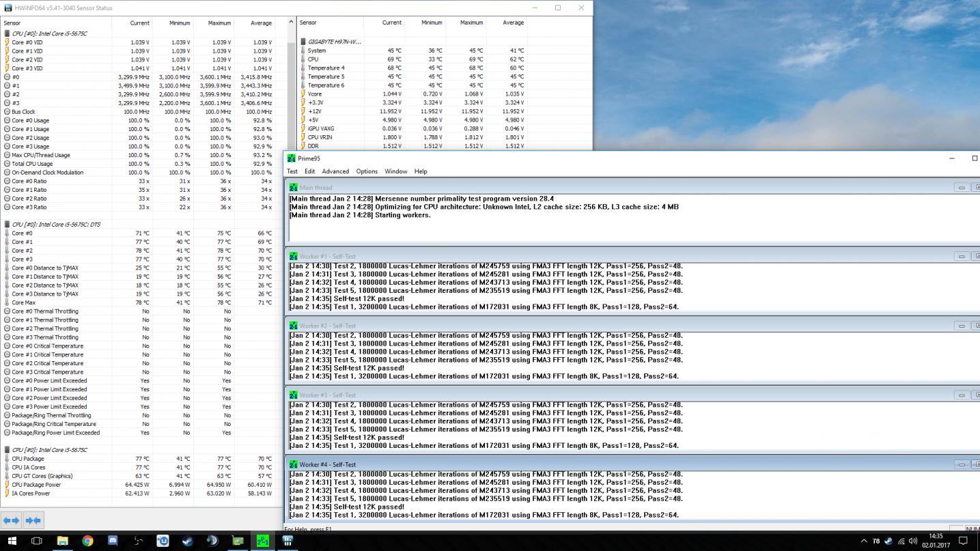The height and width of the screenshot is (551, 980).
Task: Open Uplay from the taskbar
Action: (x=163, y=541)
